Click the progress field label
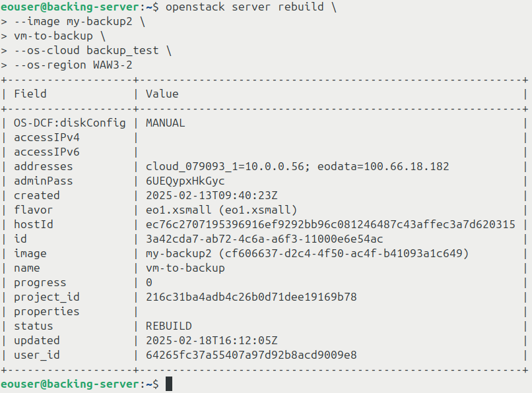The image size is (532, 393). click(x=36, y=282)
